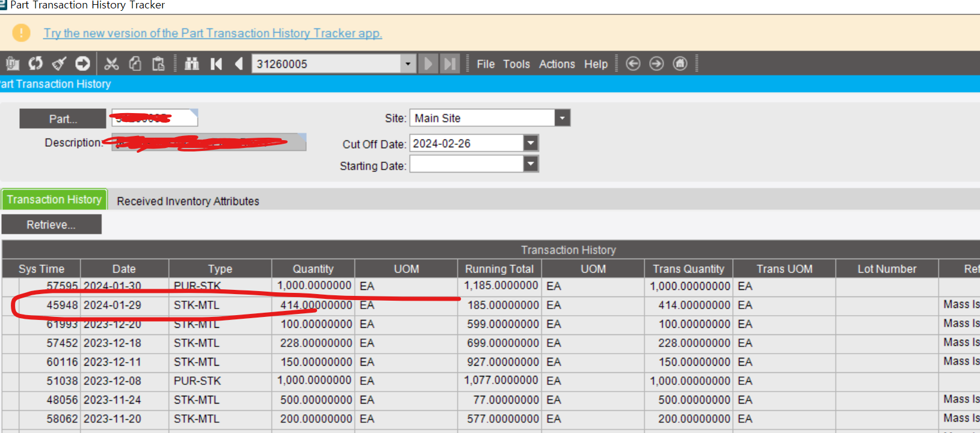Expand the toolbar part number 31260005 dropdown
980x433 pixels.
coord(408,64)
